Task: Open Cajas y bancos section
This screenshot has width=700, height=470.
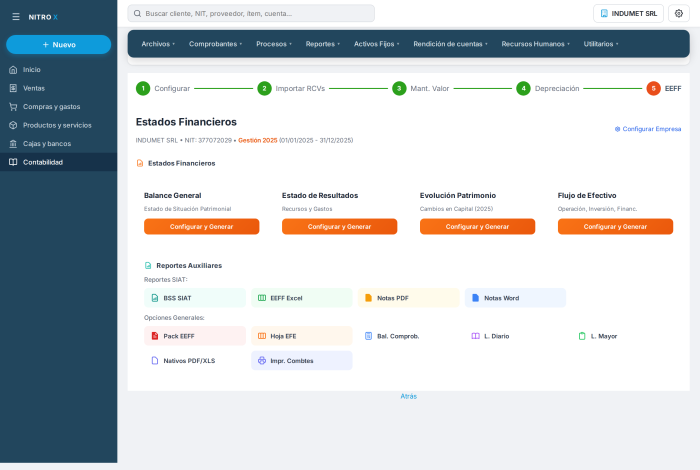Action: [x=58, y=144]
